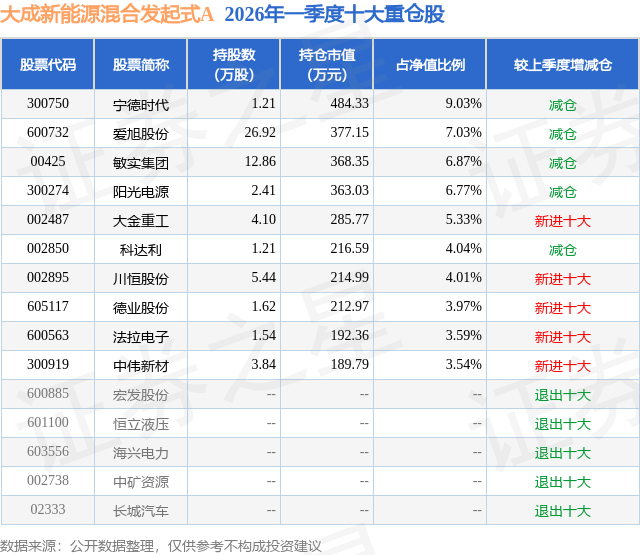Viewport: 640px width, 555px height.
Task: Click the 占净值比例 column header
Action: 430,64
